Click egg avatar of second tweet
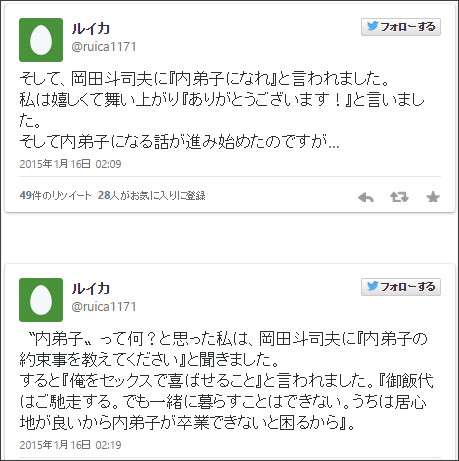Screen dimensions: 459x461 41,300
